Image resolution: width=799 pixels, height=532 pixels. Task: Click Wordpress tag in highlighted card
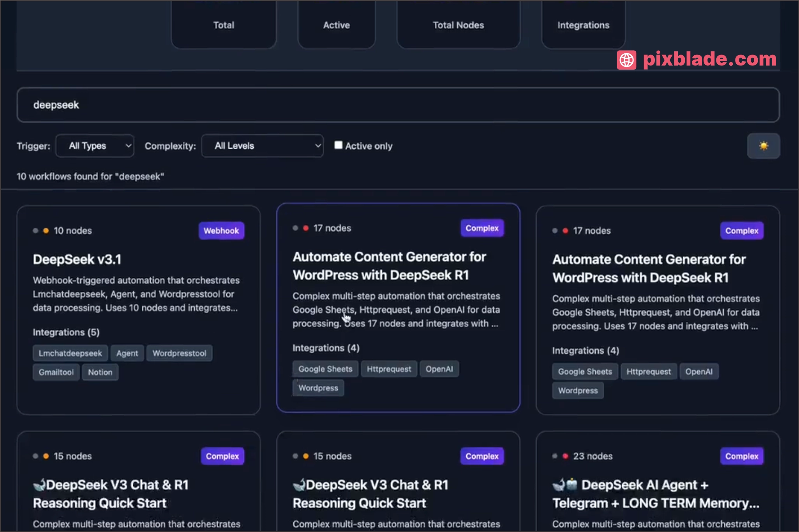click(x=318, y=388)
